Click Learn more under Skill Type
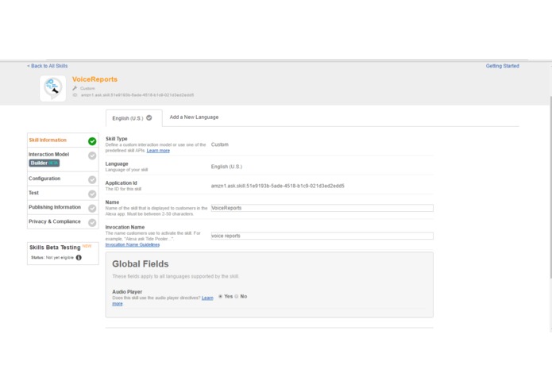552x392 pixels. (x=158, y=151)
